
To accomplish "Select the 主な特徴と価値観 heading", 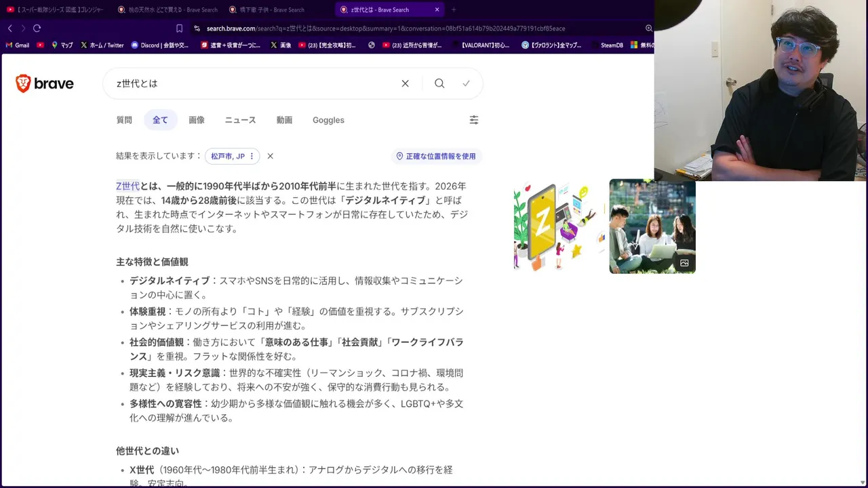I will (152, 262).
